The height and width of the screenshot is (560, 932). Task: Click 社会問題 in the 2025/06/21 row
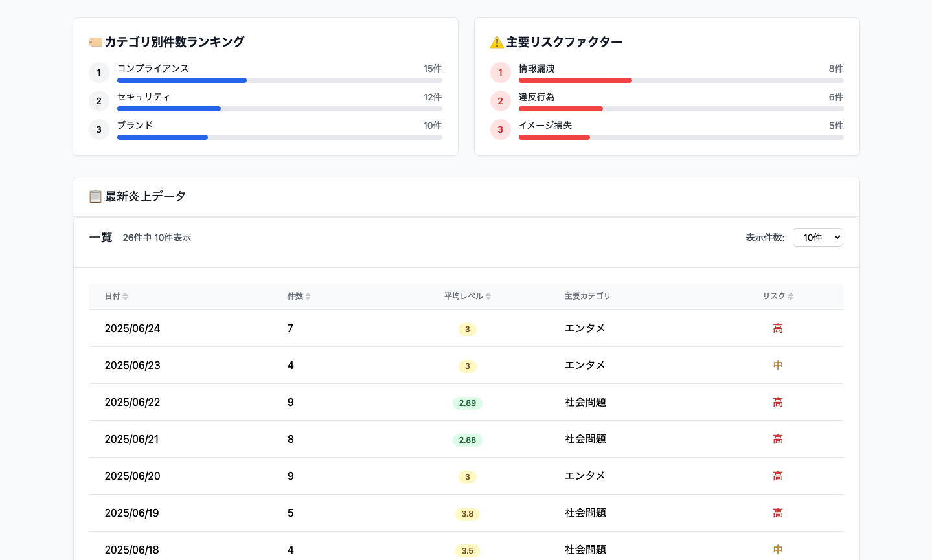click(585, 439)
